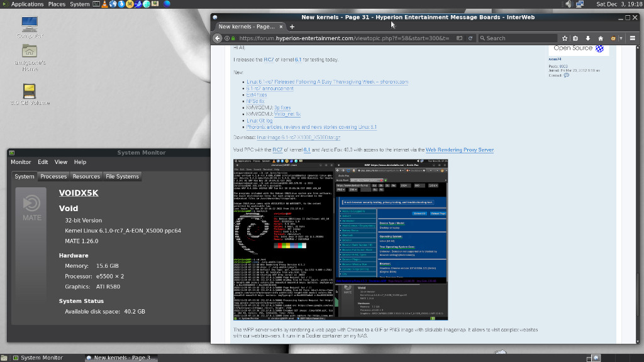This screenshot has width=644, height=362.
Task: Toggle reader view in address bar
Action: (x=459, y=38)
